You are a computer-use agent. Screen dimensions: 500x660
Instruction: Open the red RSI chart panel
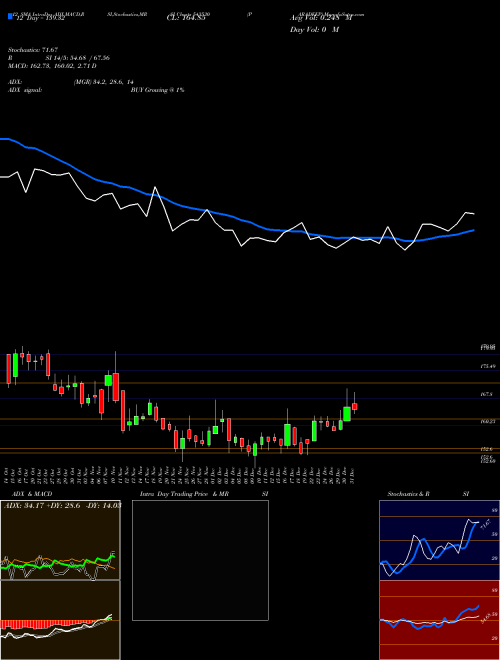[x=439, y=620]
